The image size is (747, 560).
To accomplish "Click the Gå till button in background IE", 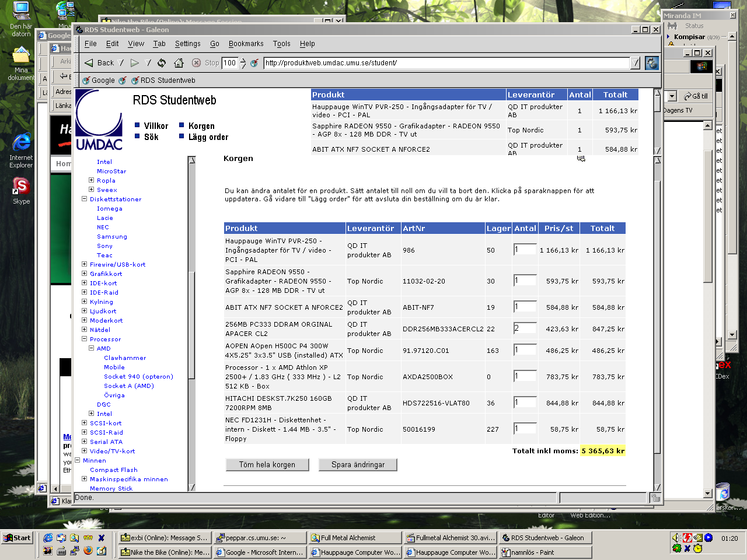I will (696, 96).
